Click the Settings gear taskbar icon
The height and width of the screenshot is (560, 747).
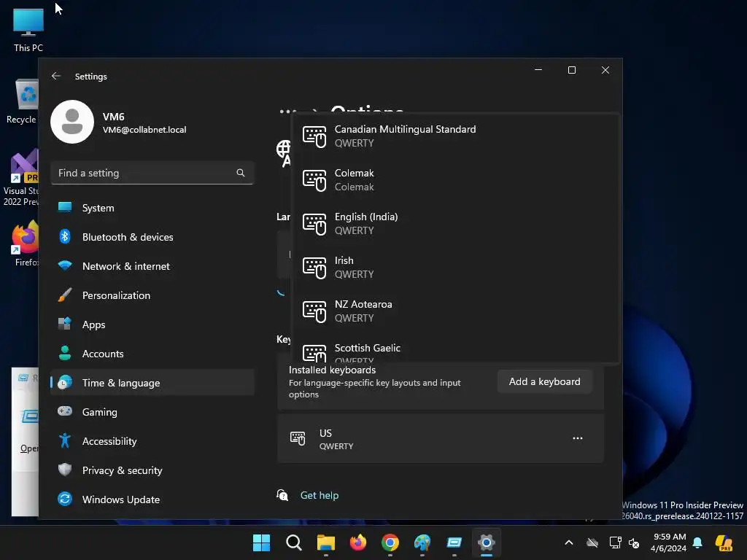tap(487, 542)
